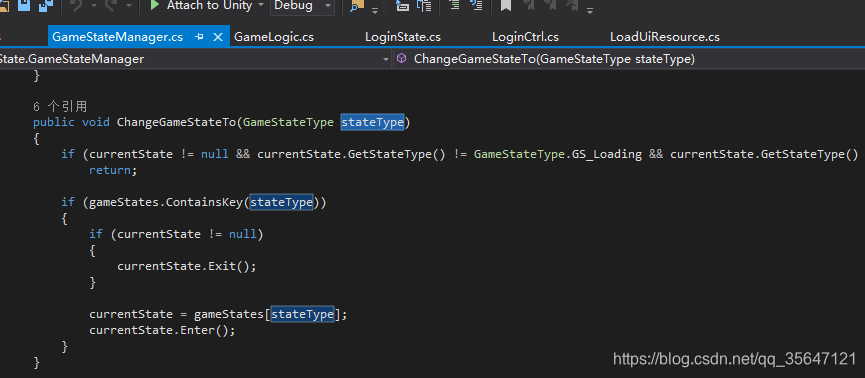Toggle a bookmark on current line

[505, 6]
